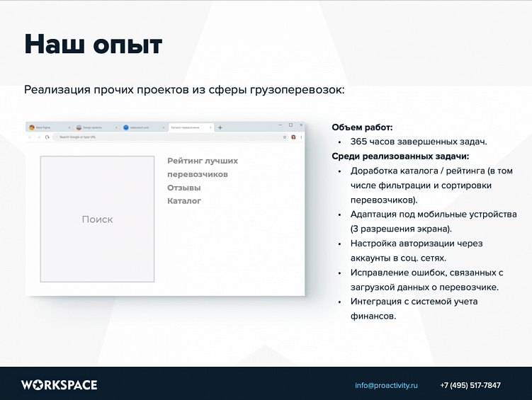The width and height of the screenshot is (532, 400).
Task: Close the Каталог перевозчиков tab
Action: 210,128
